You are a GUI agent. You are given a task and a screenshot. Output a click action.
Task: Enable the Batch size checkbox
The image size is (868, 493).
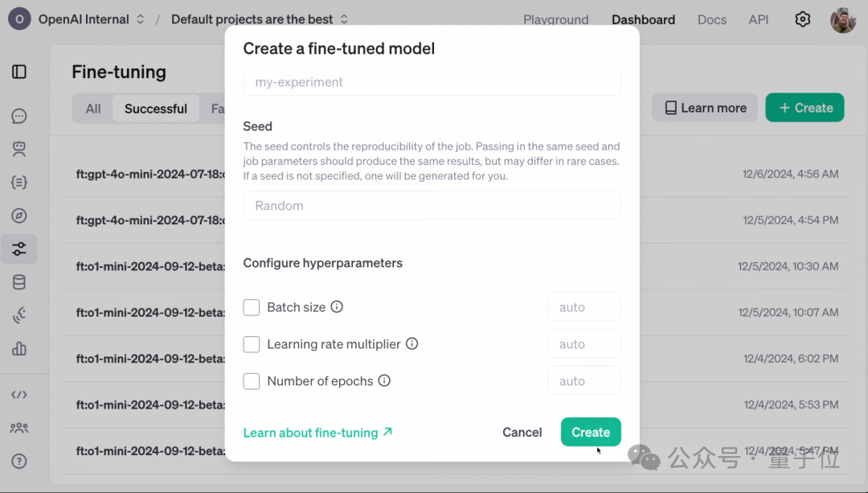pyautogui.click(x=252, y=307)
